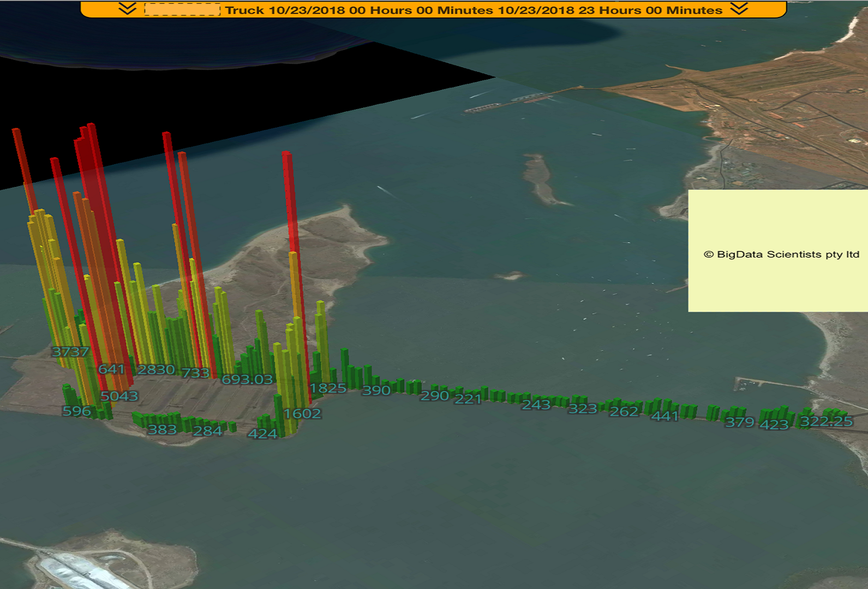Expand the right double-chevron in the orange bar
The width and height of the screenshot is (868, 589).
click(x=739, y=8)
